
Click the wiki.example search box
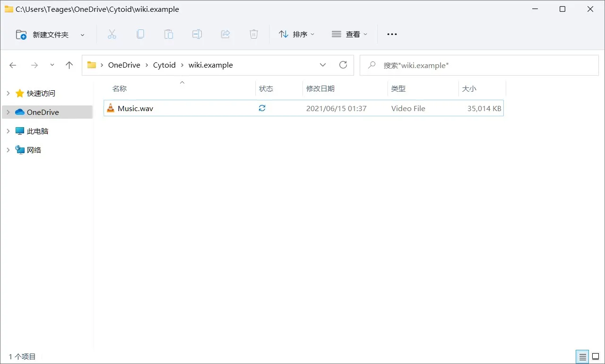tap(482, 65)
